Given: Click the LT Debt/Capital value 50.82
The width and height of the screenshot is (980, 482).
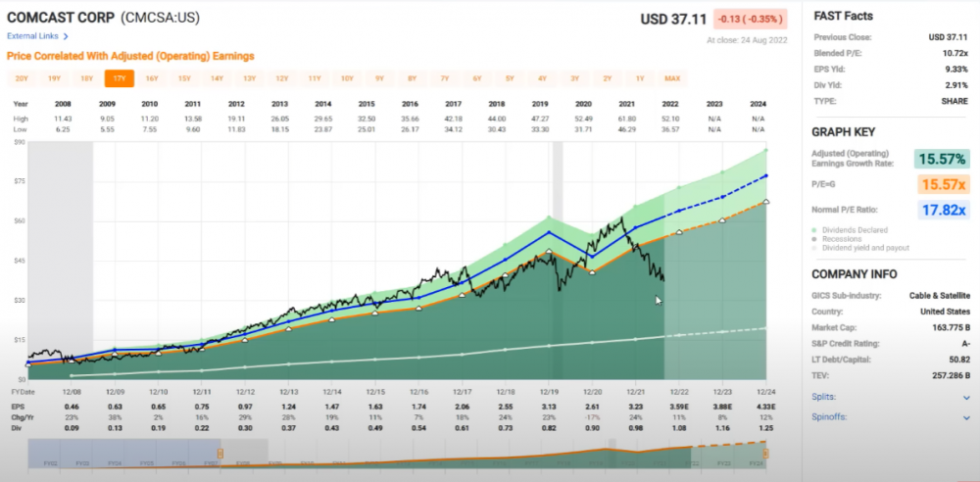Looking at the screenshot, I should (x=958, y=360).
